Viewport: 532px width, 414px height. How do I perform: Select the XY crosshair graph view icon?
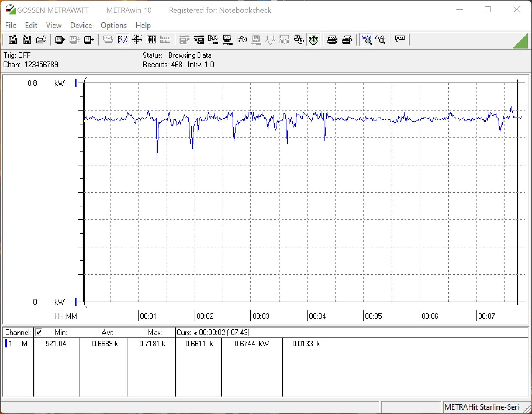[137, 40]
